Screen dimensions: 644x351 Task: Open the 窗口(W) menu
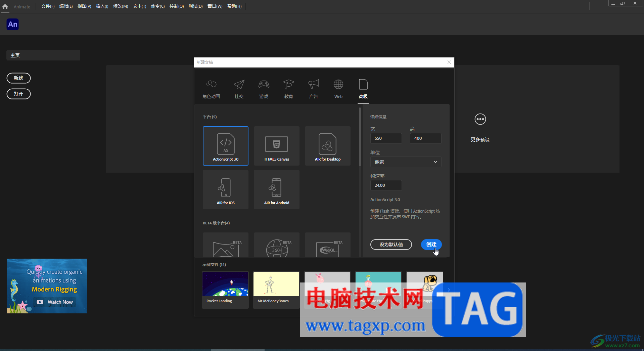coord(215,6)
